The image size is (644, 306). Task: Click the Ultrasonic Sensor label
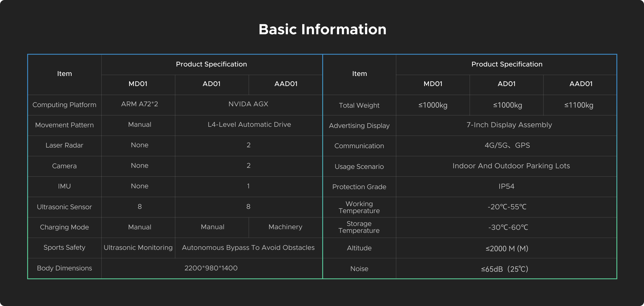[64, 207]
